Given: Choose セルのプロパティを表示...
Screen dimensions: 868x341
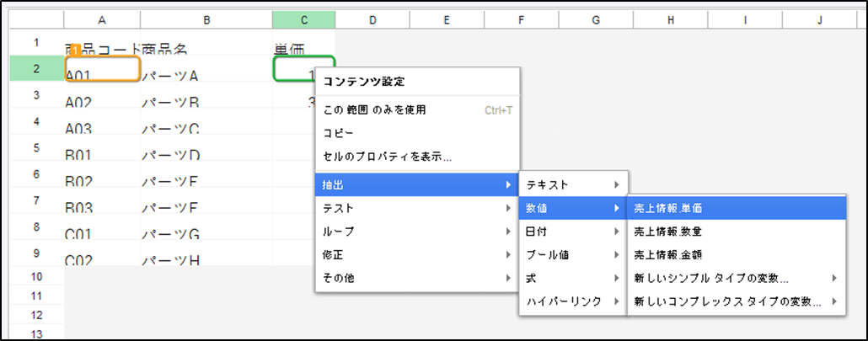Looking at the screenshot, I should point(417,157).
